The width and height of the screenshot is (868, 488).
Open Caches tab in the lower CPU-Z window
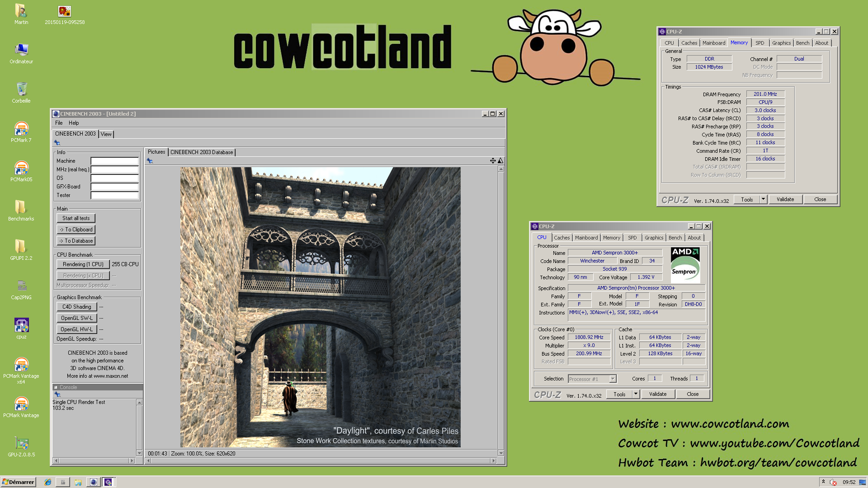pyautogui.click(x=562, y=238)
